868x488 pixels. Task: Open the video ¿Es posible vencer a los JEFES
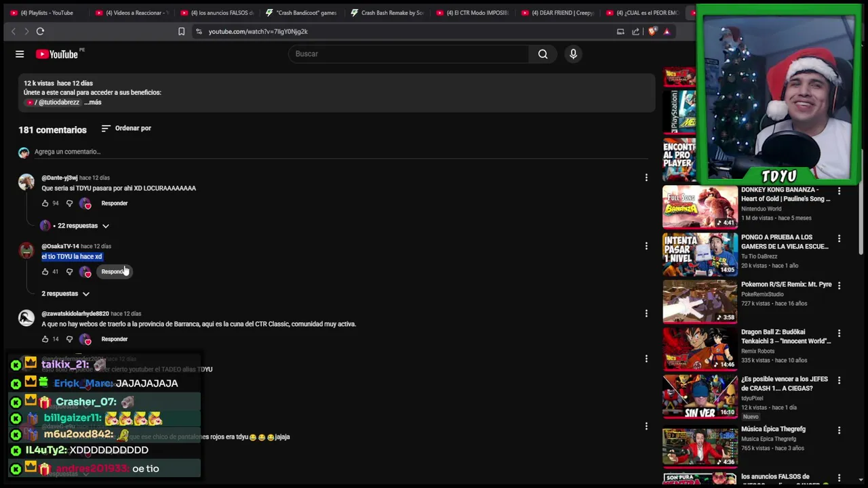(x=785, y=384)
